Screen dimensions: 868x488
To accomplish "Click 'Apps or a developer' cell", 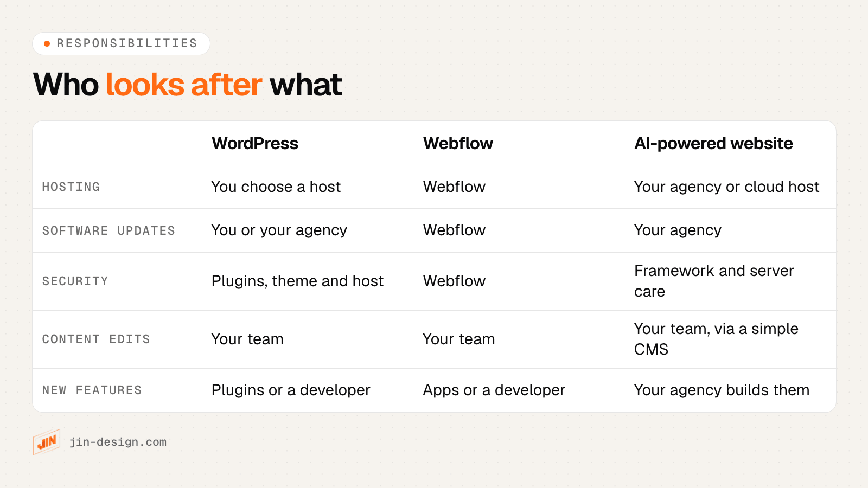I will [494, 390].
